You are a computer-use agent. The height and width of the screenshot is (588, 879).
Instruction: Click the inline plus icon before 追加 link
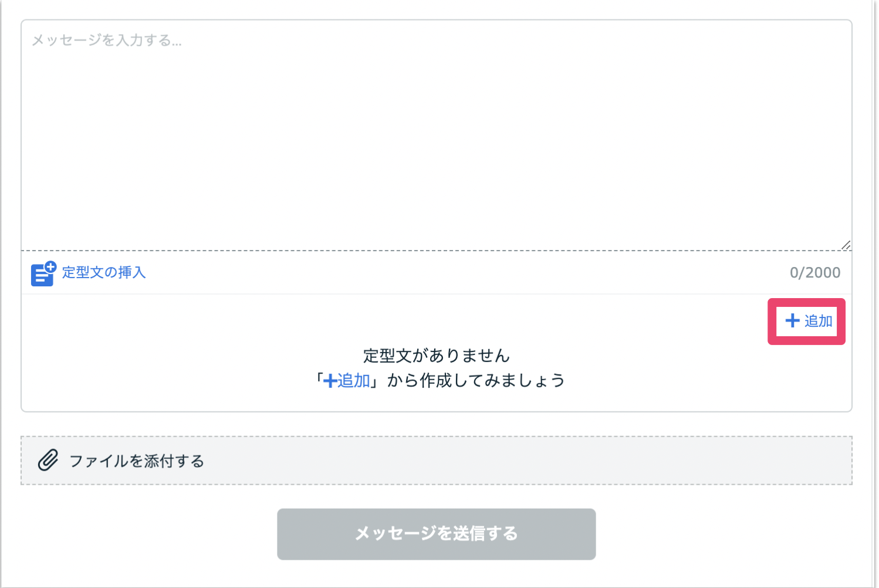330,381
